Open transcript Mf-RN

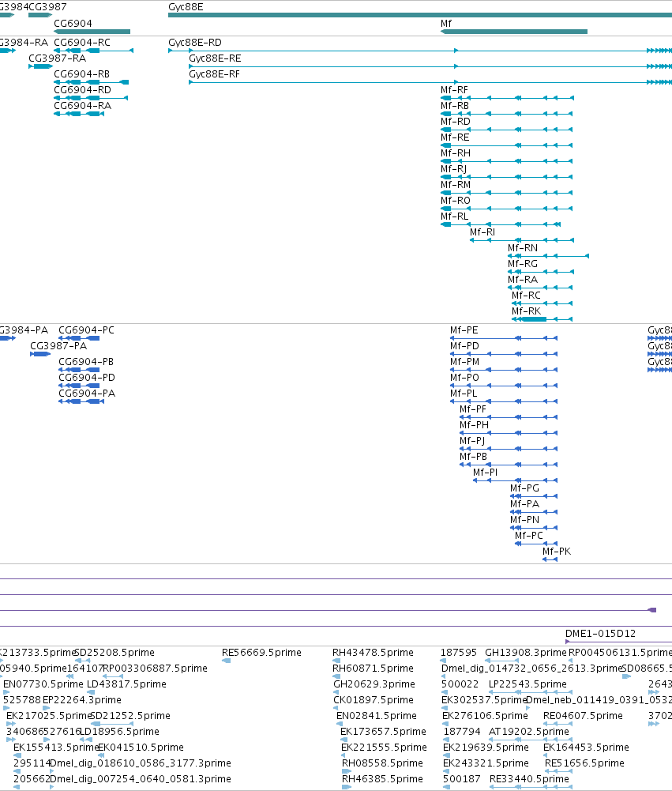point(522,247)
